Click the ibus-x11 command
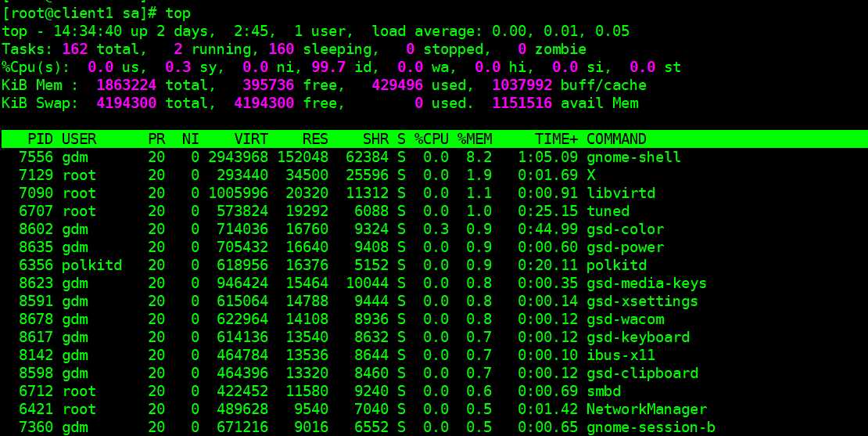This screenshot has width=868, height=436. [x=621, y=355]
